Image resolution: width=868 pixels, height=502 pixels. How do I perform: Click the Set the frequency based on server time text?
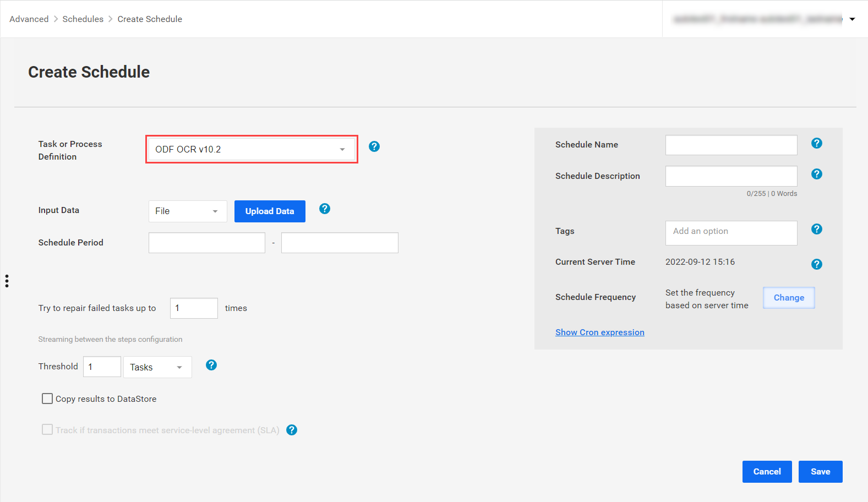tap(707, 299)
